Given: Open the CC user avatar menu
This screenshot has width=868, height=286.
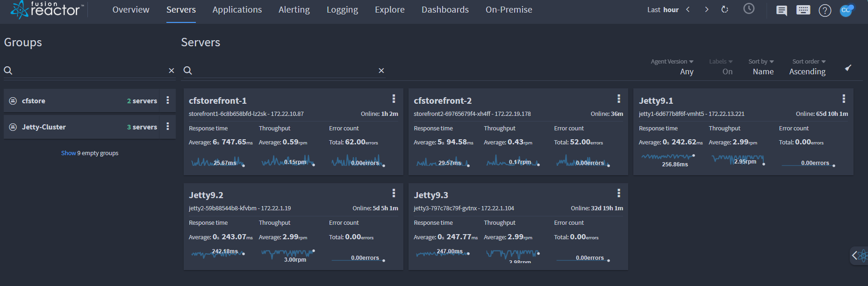Looking at the screenshot, I should point(846,10).
